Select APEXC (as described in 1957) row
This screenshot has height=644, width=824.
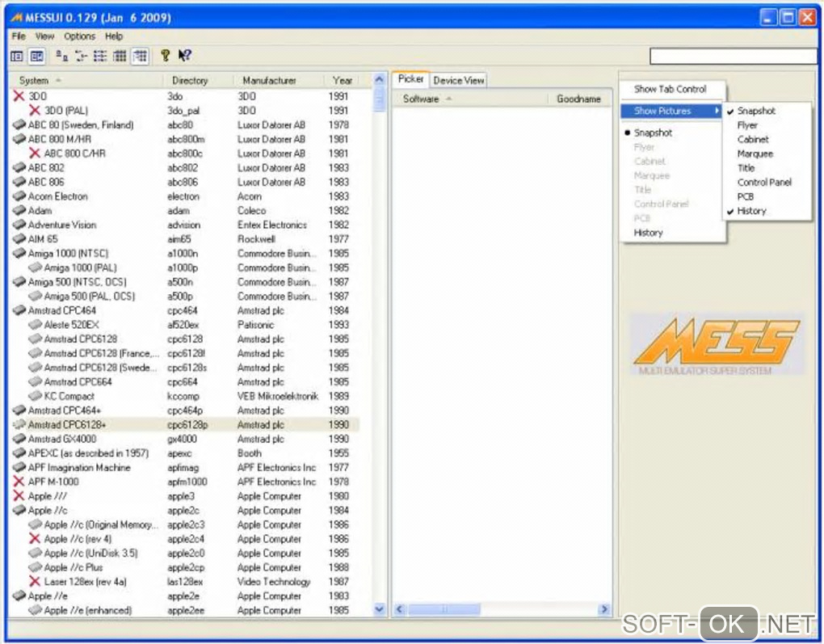[x=185, y=452]
